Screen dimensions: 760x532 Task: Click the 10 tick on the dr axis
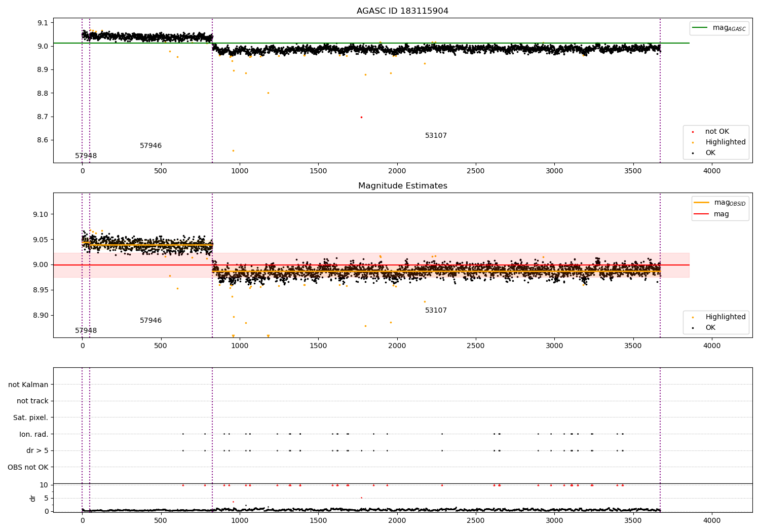pyautogui.click(x=44, y=485)
